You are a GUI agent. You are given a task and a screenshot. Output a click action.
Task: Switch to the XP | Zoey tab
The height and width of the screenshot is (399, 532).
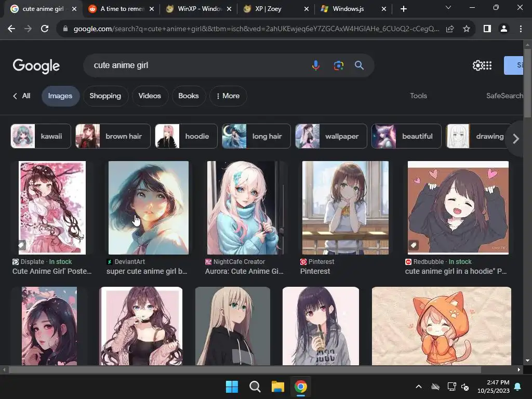tap(276, 9)
